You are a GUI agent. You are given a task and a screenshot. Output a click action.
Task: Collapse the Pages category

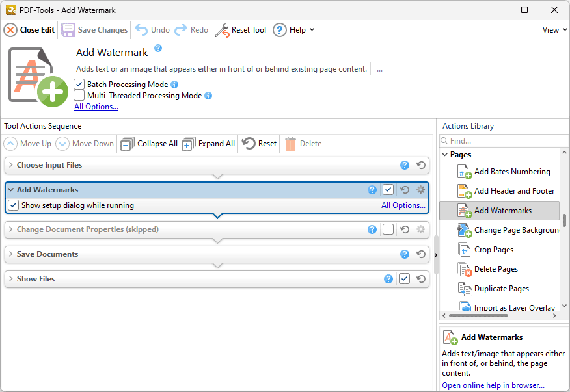[445, 155]
